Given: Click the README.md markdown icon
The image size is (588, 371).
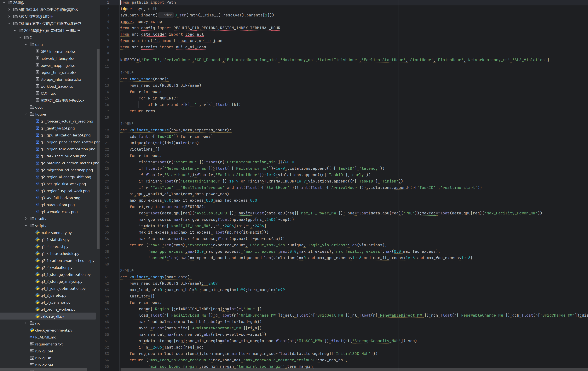Looking at the screenshot, I should (32, 337).
